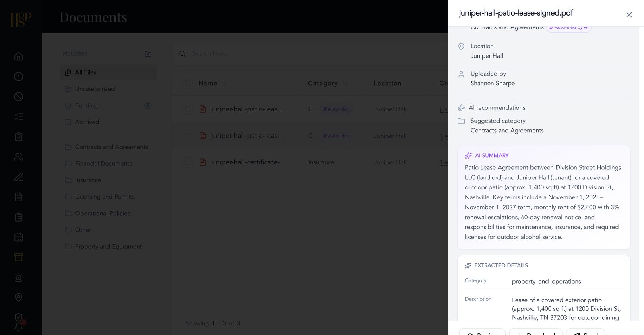Open the highlighted archive box icon in the sidebar
The image size is (644, 335).
19,257
